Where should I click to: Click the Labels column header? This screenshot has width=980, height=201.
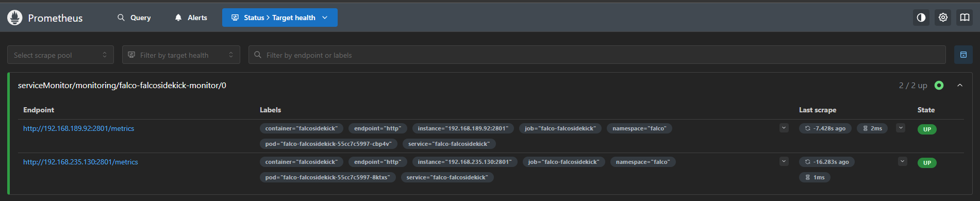270,110
